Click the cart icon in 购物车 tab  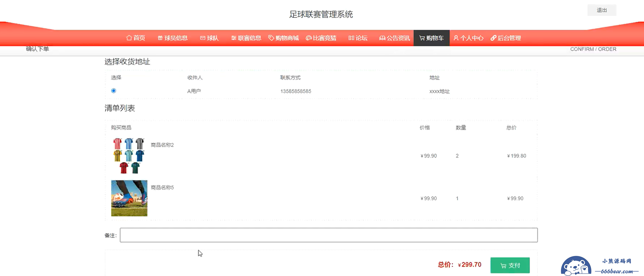point(422,38)
